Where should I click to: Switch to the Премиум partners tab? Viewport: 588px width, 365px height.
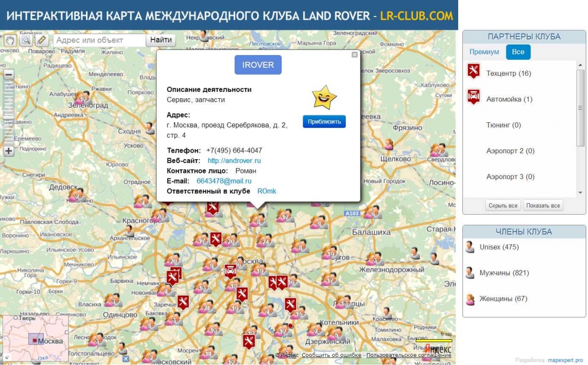(x=484, y=52)
